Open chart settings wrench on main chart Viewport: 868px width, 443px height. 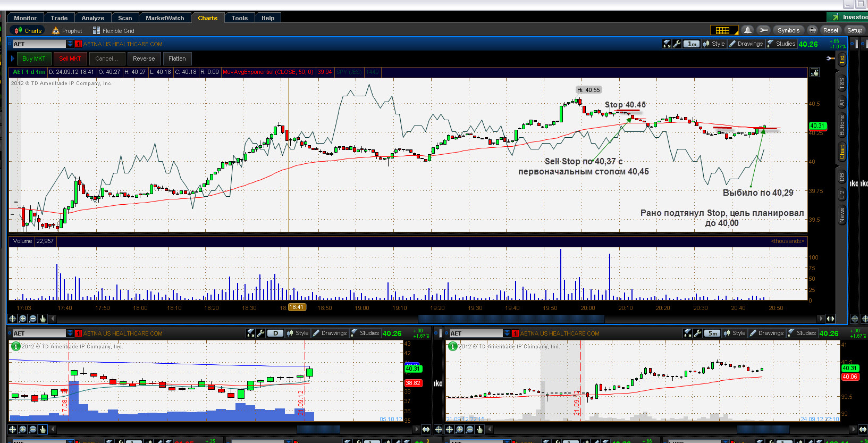click(677, 44)
